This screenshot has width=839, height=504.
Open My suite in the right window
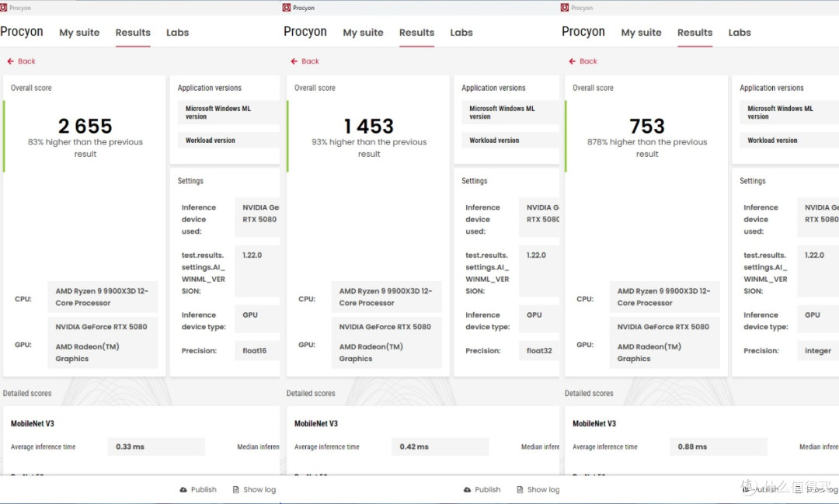[x=641, y=33]
